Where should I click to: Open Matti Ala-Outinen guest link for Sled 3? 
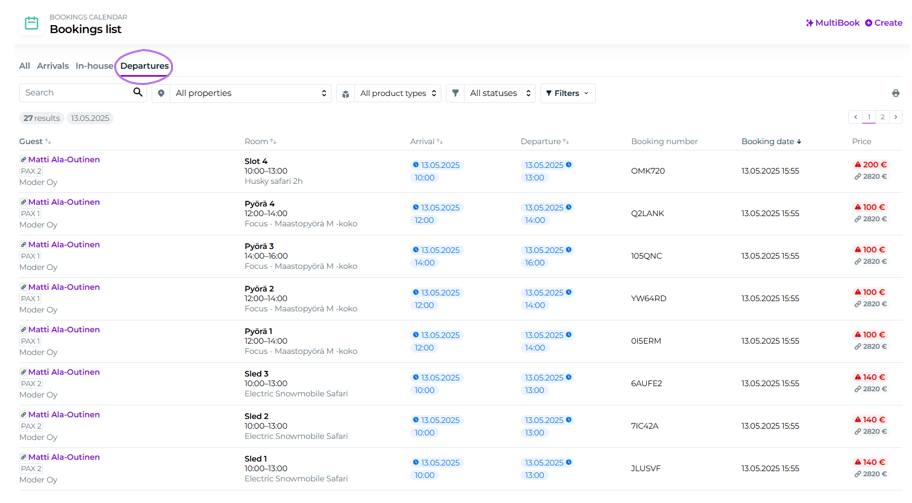tap(64, 372)
